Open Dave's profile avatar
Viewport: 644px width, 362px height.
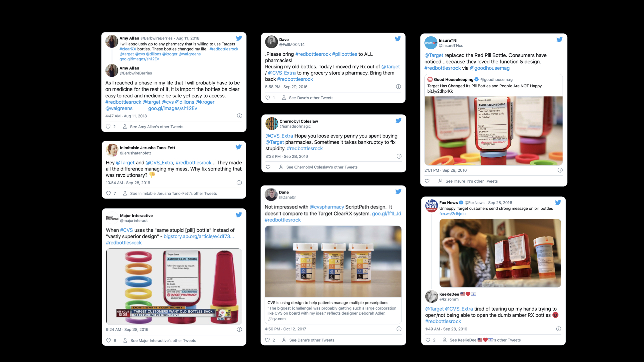point(271,42)
